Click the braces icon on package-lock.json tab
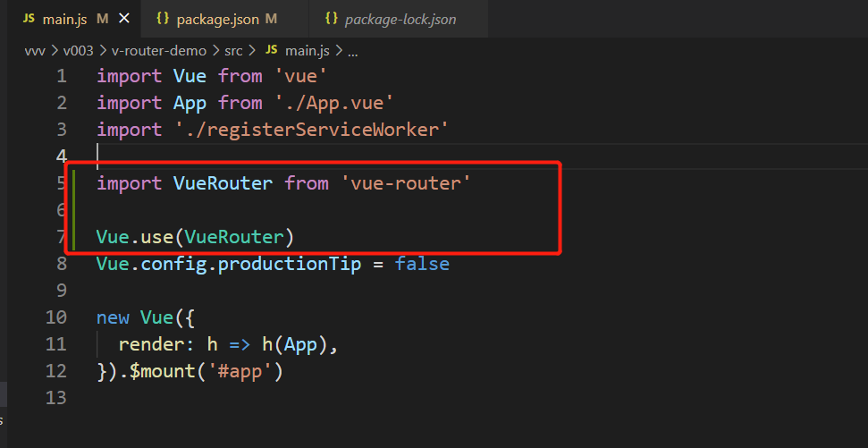 tap(331, 19)
